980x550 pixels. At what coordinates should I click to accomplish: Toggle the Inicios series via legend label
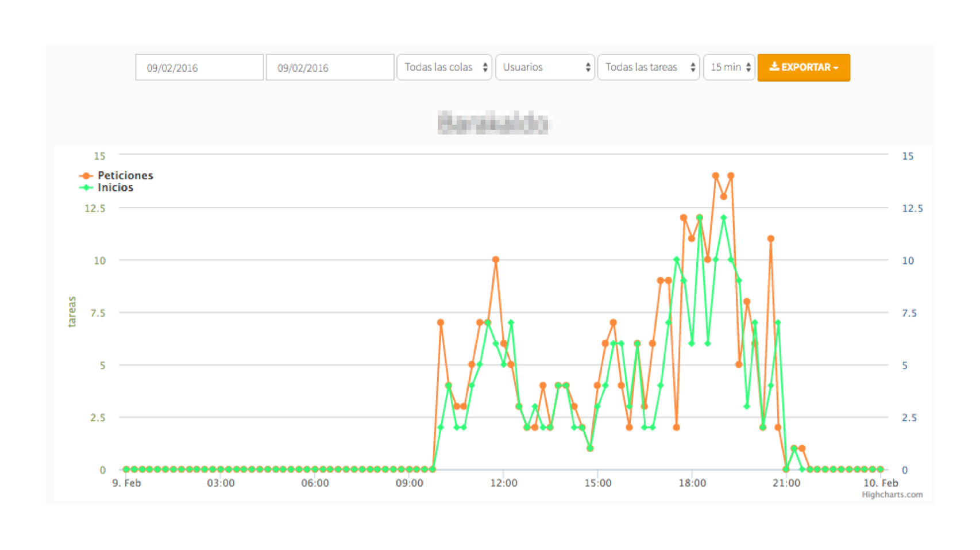(115, 187)
